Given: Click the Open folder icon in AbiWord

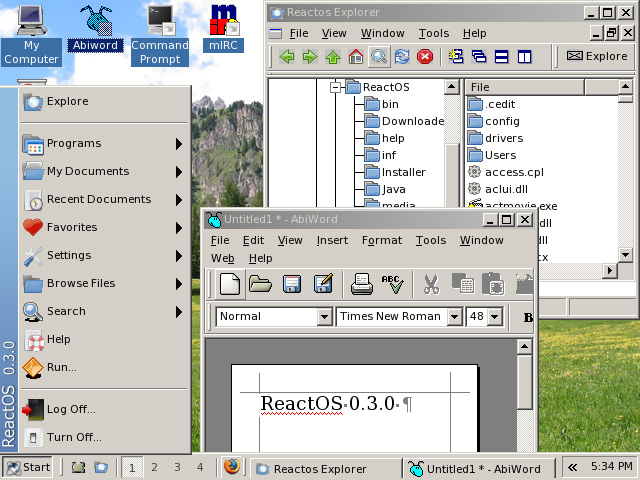Looking at the screenshot, I should tap(261, 284).
